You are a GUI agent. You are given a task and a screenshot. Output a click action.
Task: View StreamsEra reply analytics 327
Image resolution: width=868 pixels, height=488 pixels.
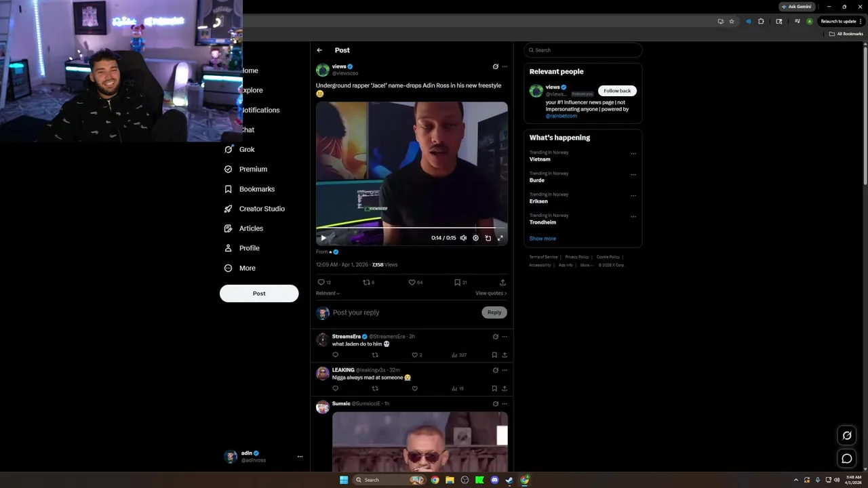pyautogui.click(x=459, y=354)
